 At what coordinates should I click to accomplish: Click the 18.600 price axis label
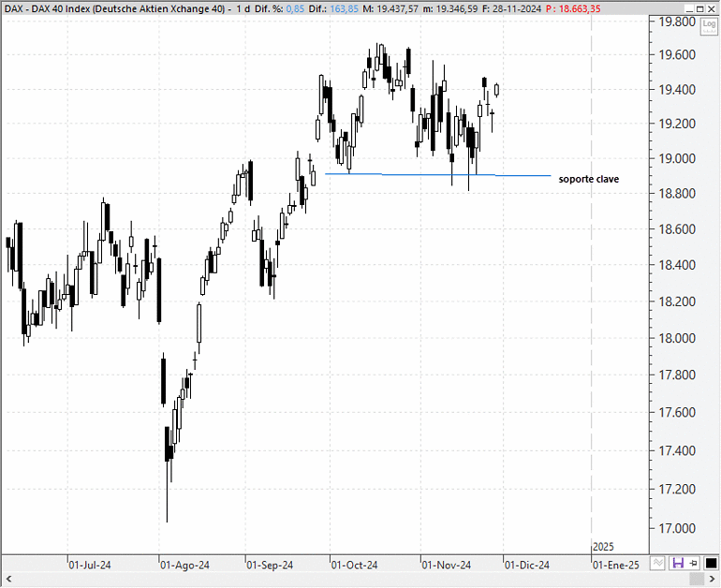[677, 229]
